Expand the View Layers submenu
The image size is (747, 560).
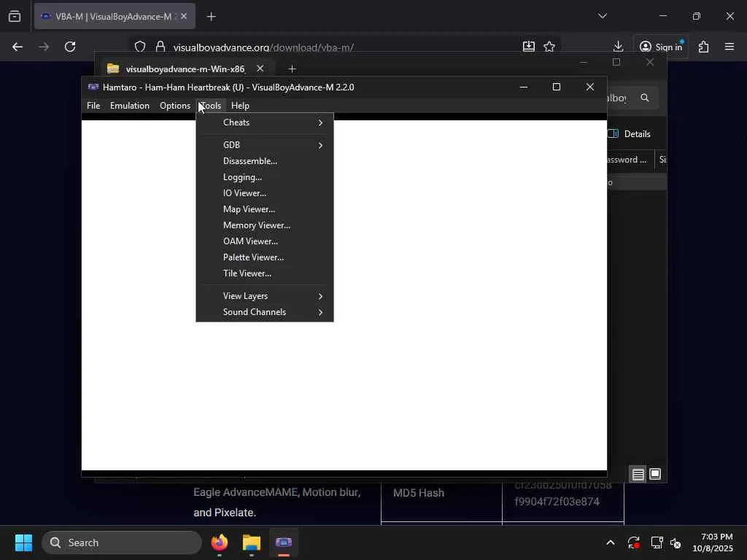pos(264,296)
